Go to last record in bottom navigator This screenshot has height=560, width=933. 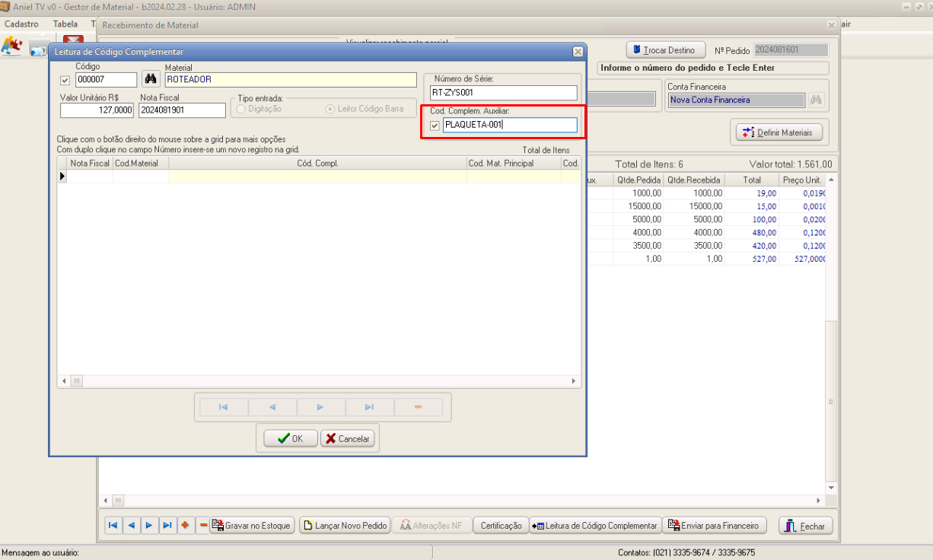(168, 526)
